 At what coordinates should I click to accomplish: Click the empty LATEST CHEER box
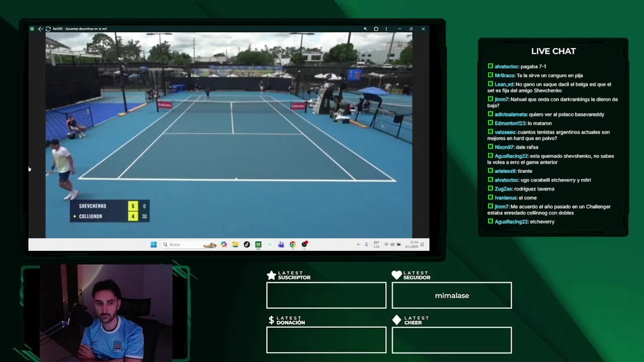tap(452, 340)
